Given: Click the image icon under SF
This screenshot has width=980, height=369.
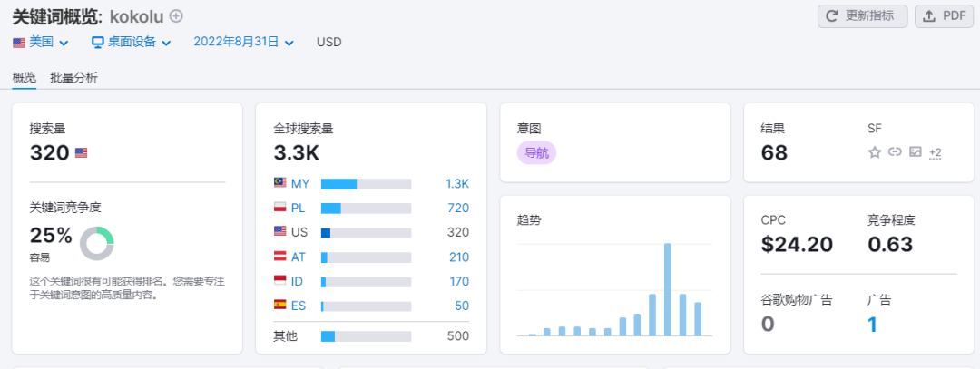Looking at the screenshot, I should point(916,152).
